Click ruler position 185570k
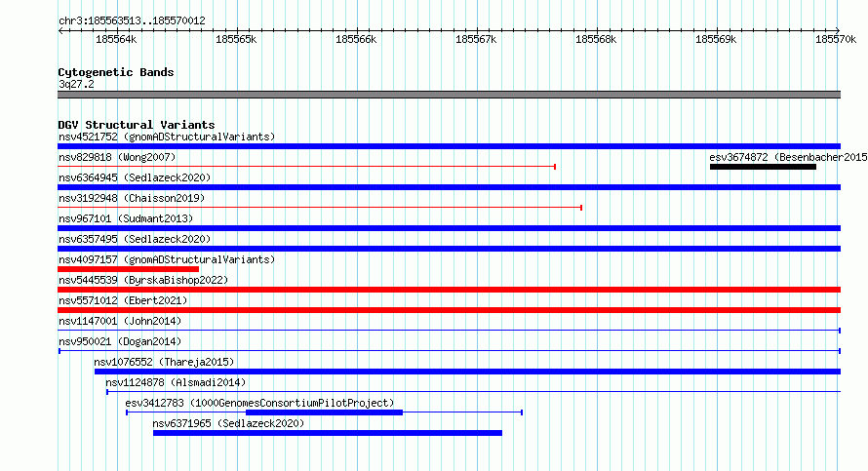The height and width of the screenshot is (471, 868). point(836,39)
